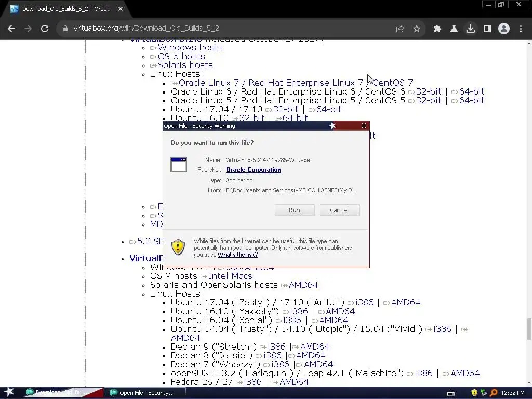Open the OS X hosts link
The width and height of the screenshot is (532, 399).
point(181,56)
